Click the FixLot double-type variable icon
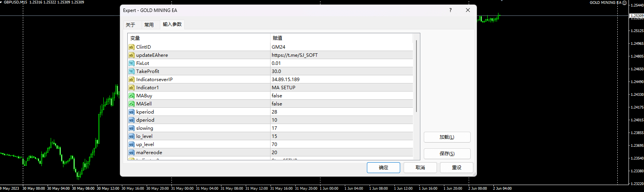Viewport: 644px width, 192px height. click(x=131, y=63)
